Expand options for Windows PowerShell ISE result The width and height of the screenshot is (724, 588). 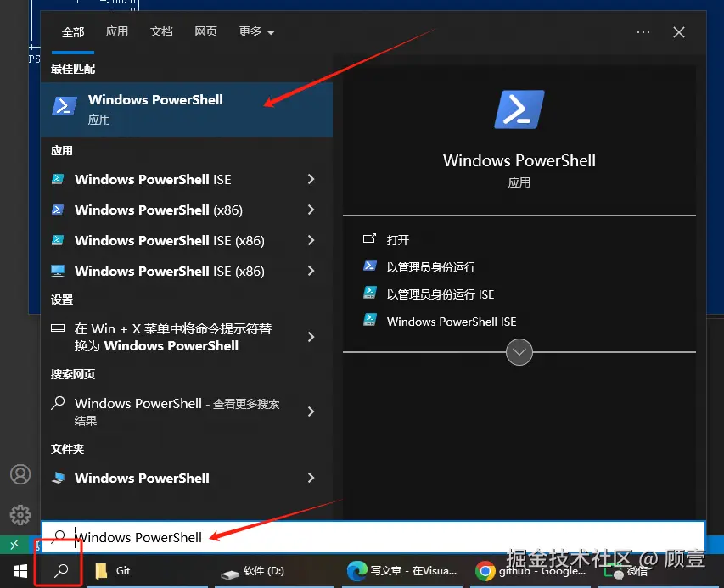311,179
